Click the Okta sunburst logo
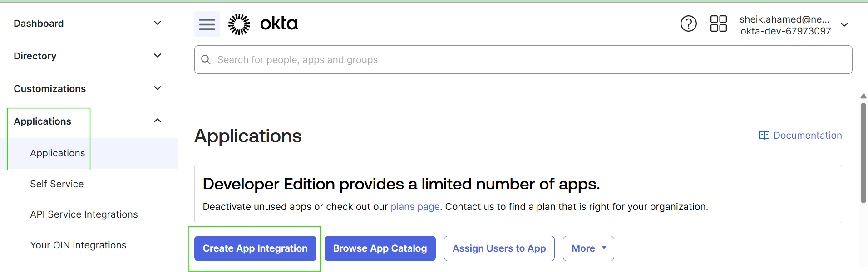This screenshot has width=868, height=272. point(239,24)
